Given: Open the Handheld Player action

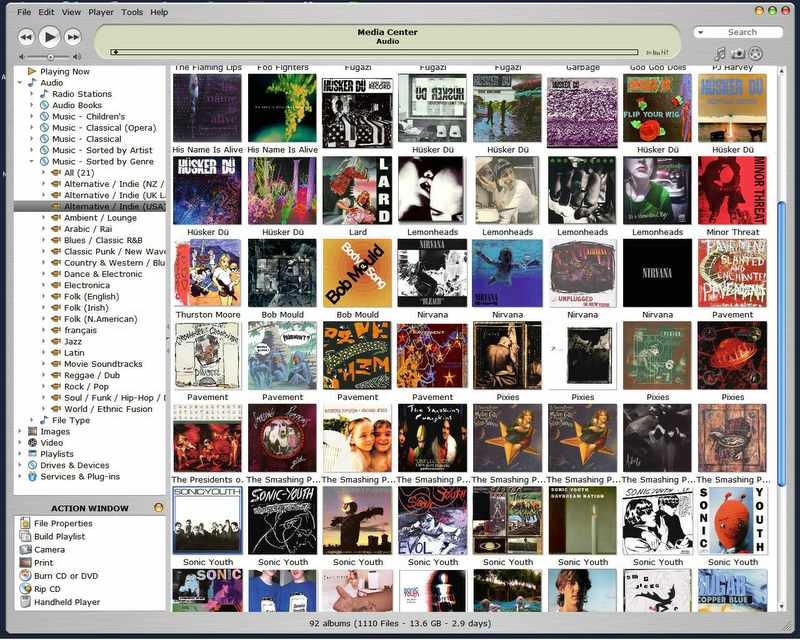Looking at the screenshot, I should click(x=67, y=602).
